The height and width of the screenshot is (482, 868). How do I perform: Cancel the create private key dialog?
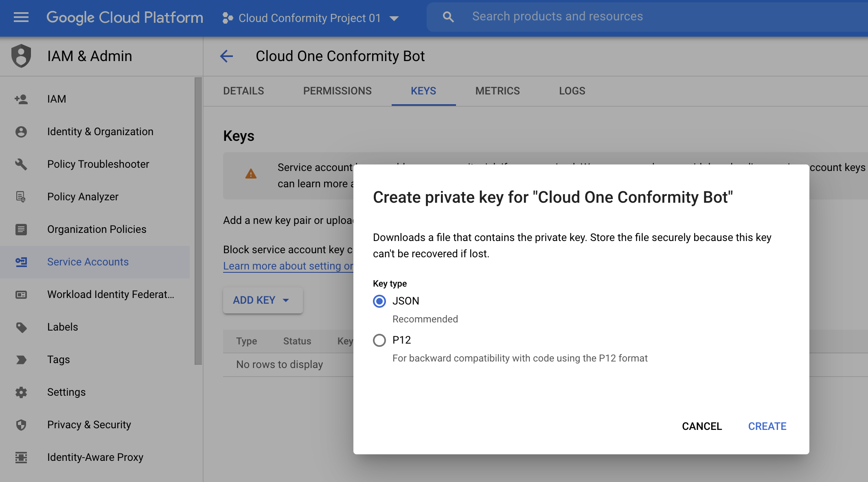point(701,426)
